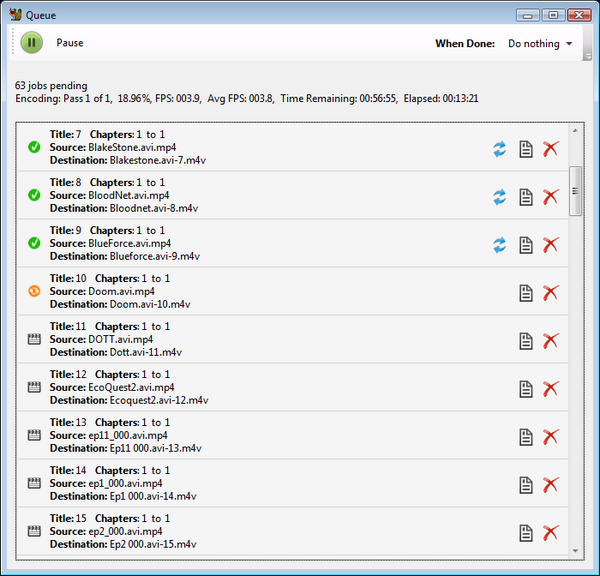Select destination Ep1 000.avi-14.m4v text
This screenshot has height=576, width=600.
[153, 496]
